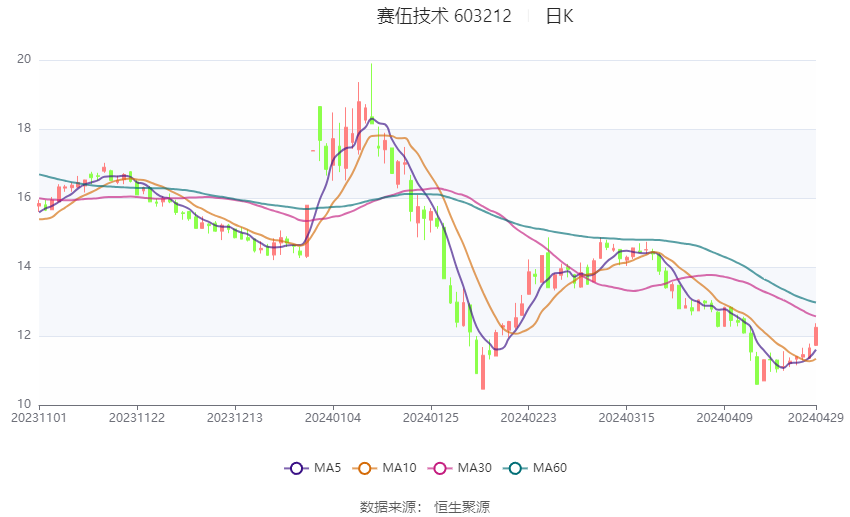Click the y-axis value 18

point(24,128)
